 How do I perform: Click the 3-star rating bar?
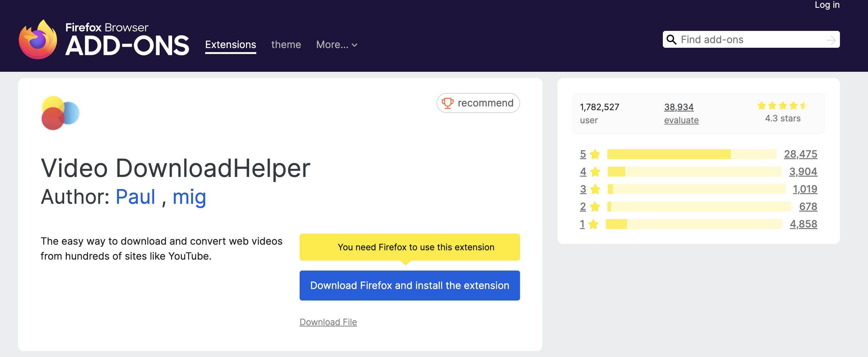(696, 189)
